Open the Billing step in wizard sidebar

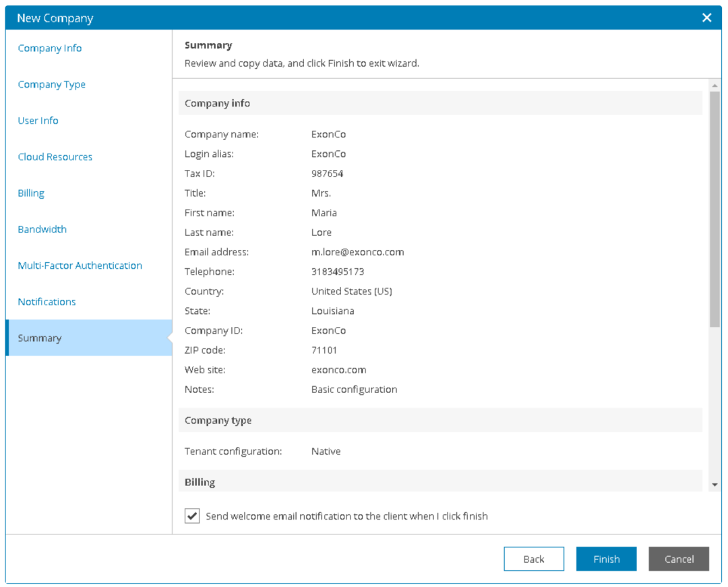tap(31, 193)
